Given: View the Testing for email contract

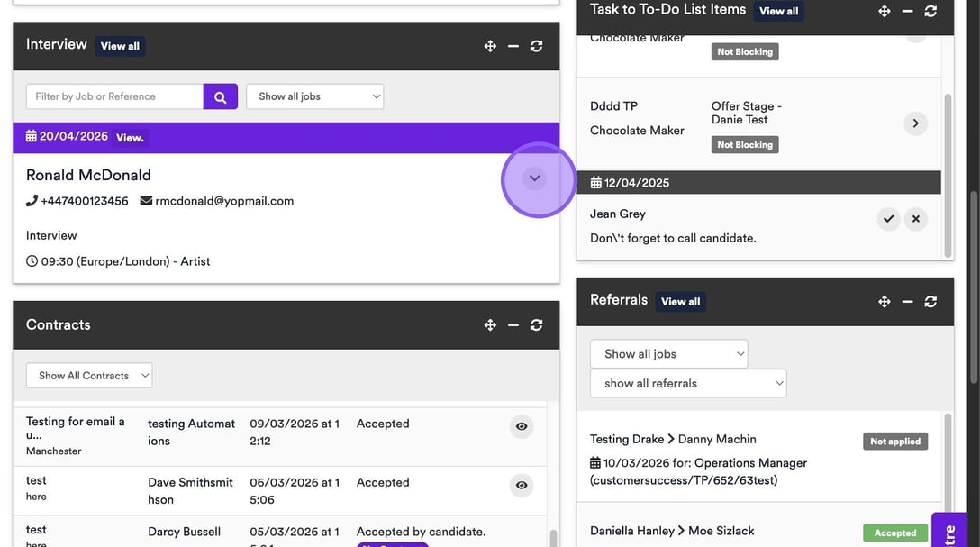Looking at the screenshot, I should click(521, 427).
